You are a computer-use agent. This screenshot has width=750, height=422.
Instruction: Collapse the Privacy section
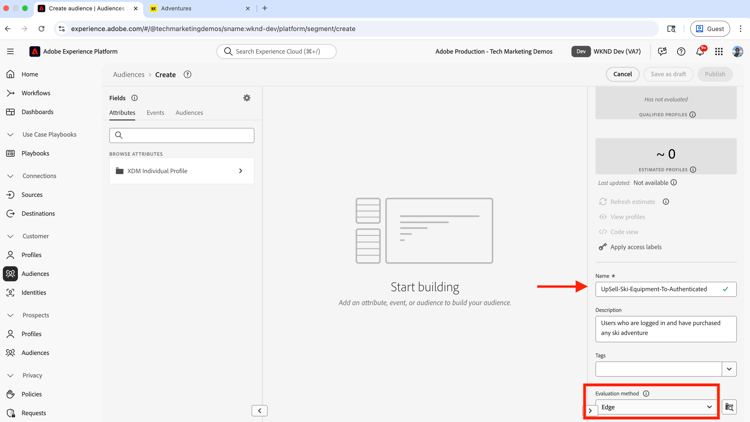10,376
